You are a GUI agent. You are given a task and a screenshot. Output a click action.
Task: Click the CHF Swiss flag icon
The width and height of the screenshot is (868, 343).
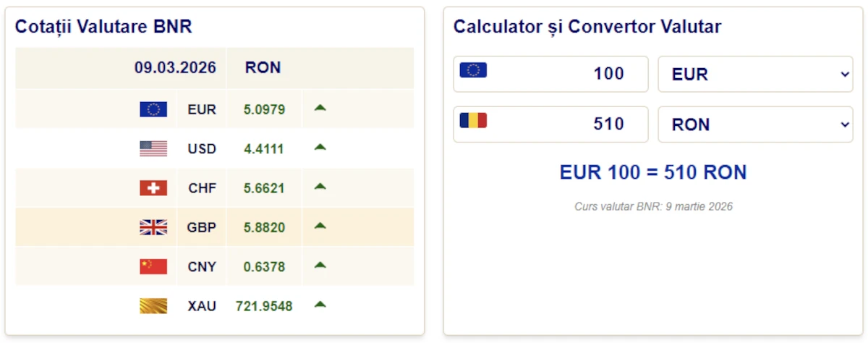(x=153, y=188)
